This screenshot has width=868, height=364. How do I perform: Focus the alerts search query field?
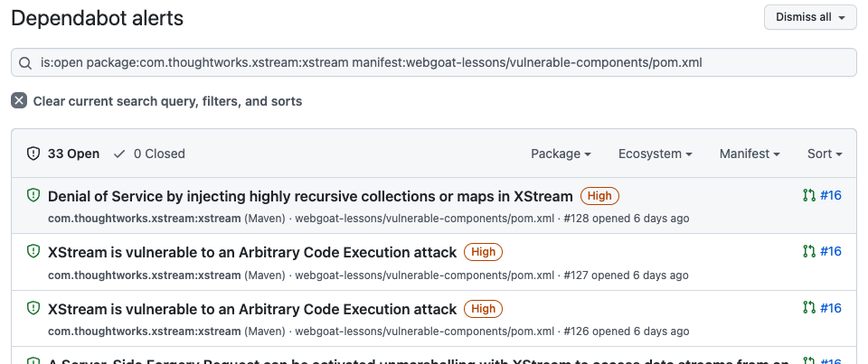tap(433, 62)
